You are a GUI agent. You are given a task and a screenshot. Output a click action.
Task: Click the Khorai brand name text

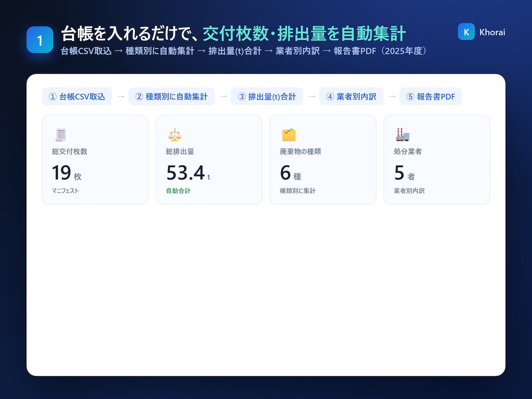coord(492,32)
